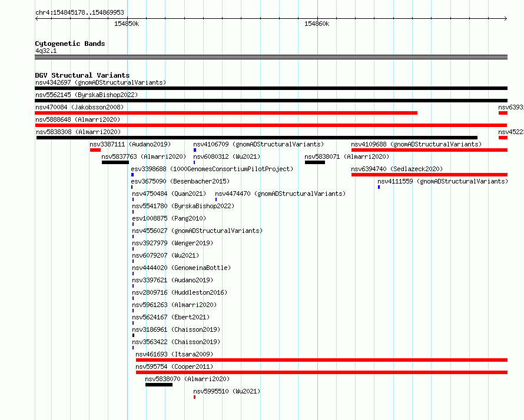524x420 pixels.
Task: Click the black bar under nsv4342697
Action: pyautogui.click(x=271, y=88)
